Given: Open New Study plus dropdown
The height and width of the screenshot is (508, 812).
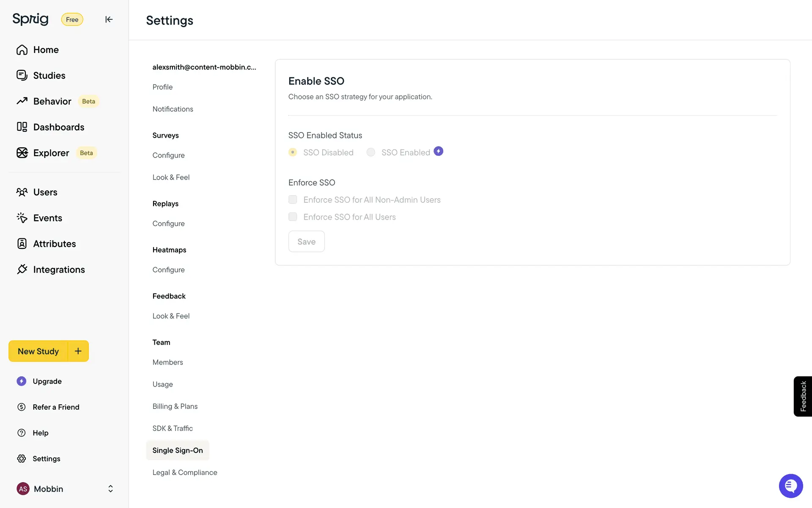Looking at the screenshot, I should (78, 351).
